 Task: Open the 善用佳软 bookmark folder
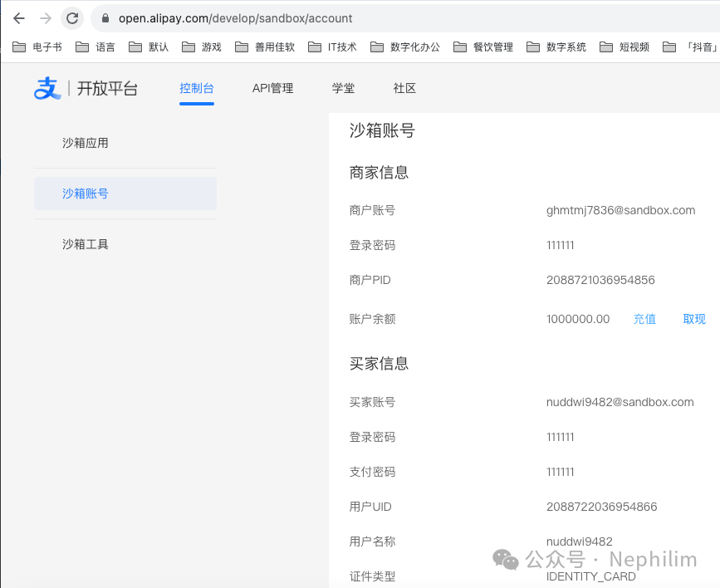265,47
